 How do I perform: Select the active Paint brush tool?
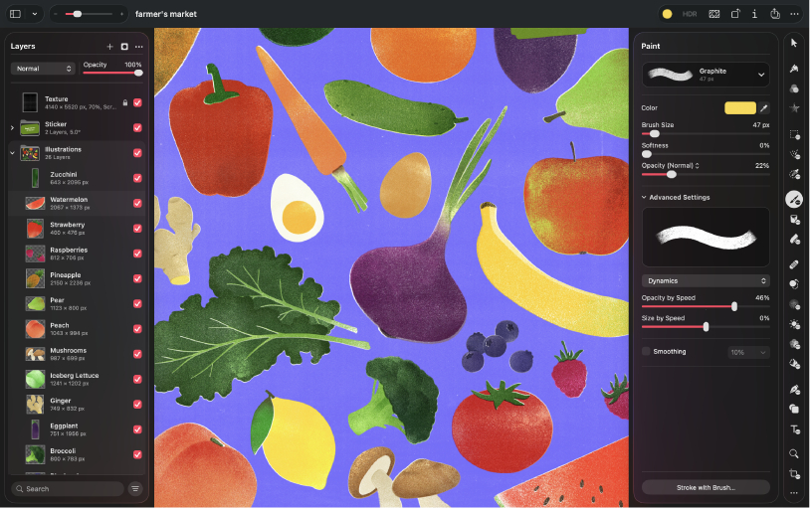795,199
